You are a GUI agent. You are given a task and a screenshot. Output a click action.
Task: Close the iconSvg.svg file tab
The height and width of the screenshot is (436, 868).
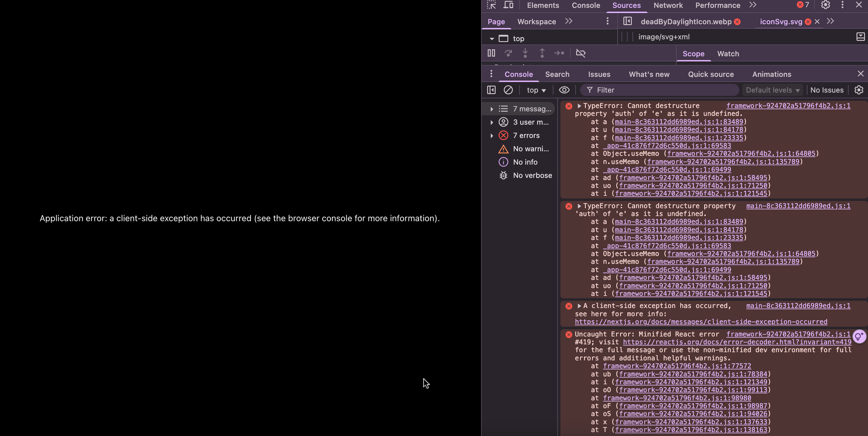(817, 21)
